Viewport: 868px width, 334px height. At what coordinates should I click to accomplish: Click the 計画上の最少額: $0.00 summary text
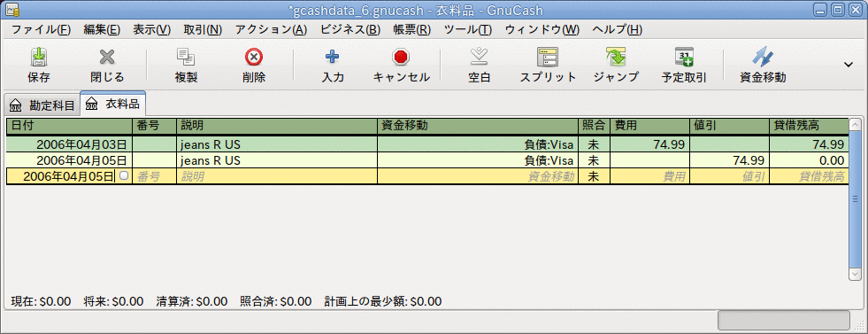[x=383, y=302]
